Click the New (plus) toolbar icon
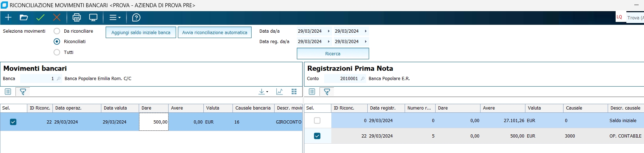The width and height of the screenshot is (644, 153). 8,18
